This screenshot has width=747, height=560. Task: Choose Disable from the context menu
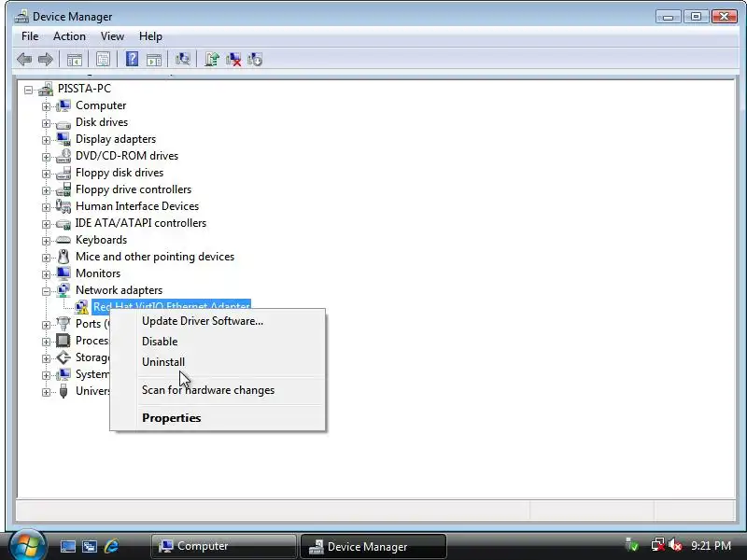pos(218,342)
